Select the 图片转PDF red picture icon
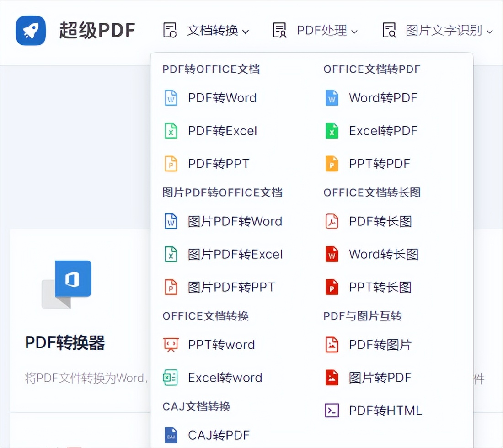503x448 pixels. [331, 378]
